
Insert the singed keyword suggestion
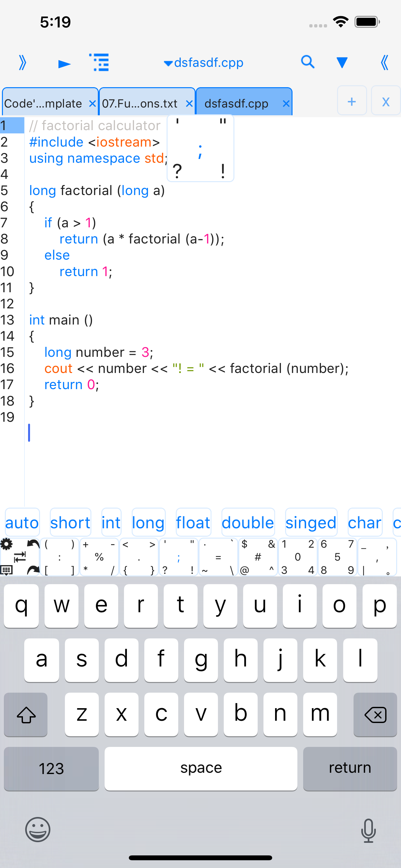[x=311, y=522]
